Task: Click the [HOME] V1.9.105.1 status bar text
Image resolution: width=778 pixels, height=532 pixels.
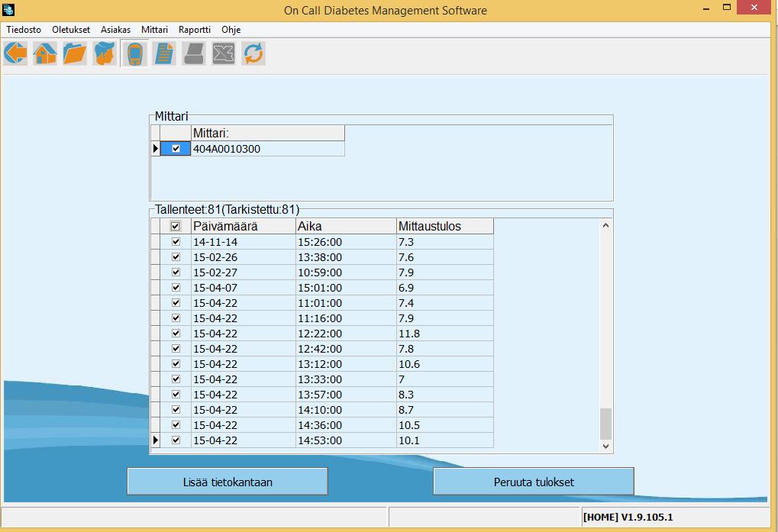Action: click(628, 517)
